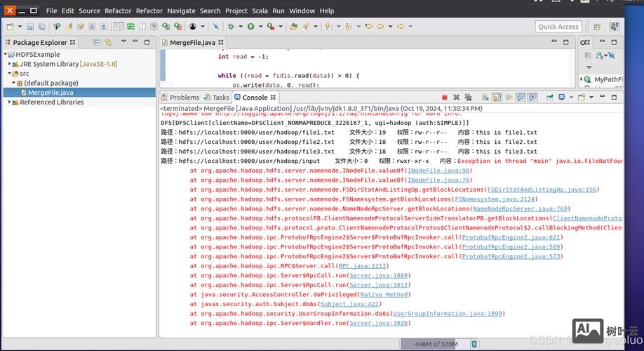Open the Refactor menu
This screenshot has width=644, height=351.
click(x=117, y=11)
